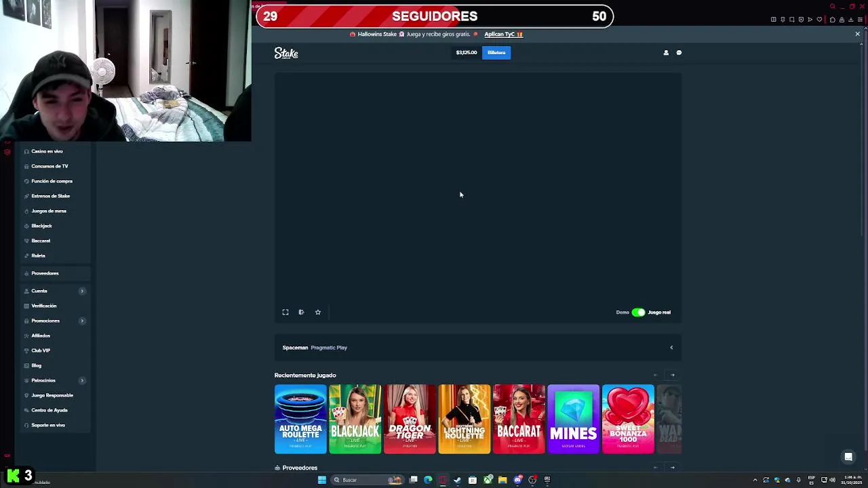Click the $3,125.00 balance display

pyautogui.click(x=467, y=52)
